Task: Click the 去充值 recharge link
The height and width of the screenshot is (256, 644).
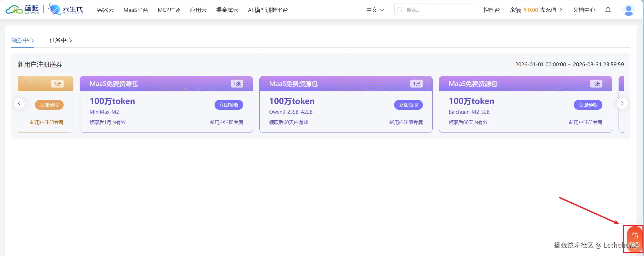Action: click(548, 10)
